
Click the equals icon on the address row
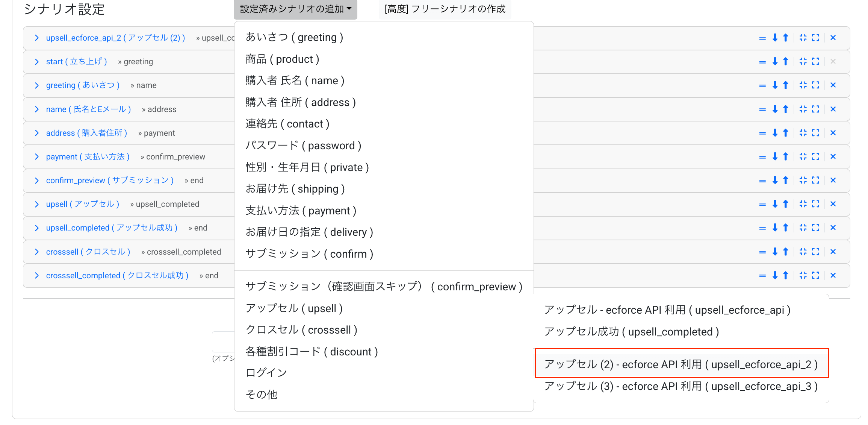pos(762,133)
